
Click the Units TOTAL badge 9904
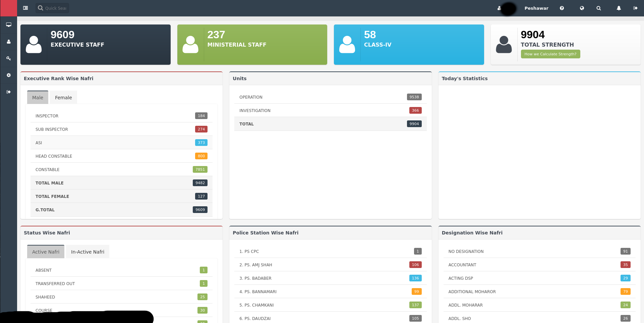point(414,124)
